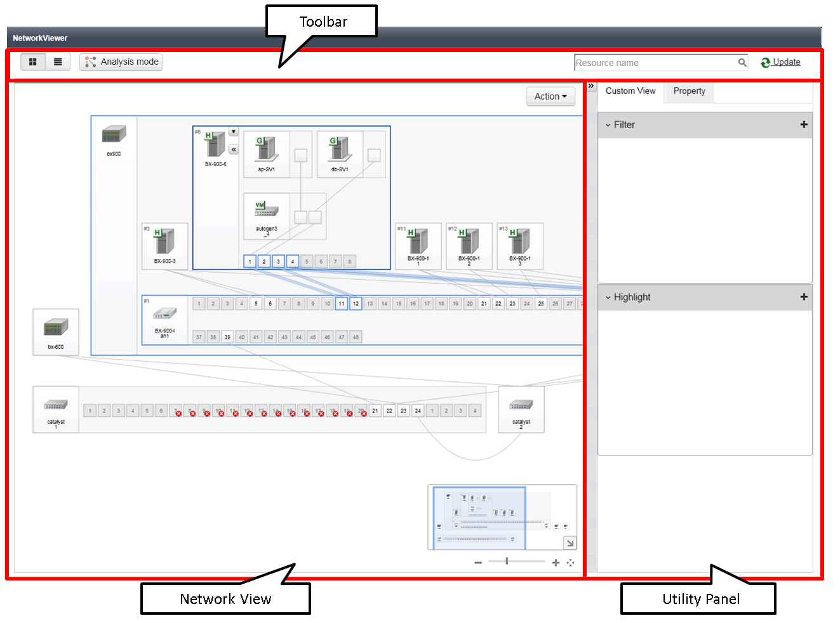Screen dimensions: 840x623
Task: Select the bx900 chassis icon
Action: pos(114,135)
